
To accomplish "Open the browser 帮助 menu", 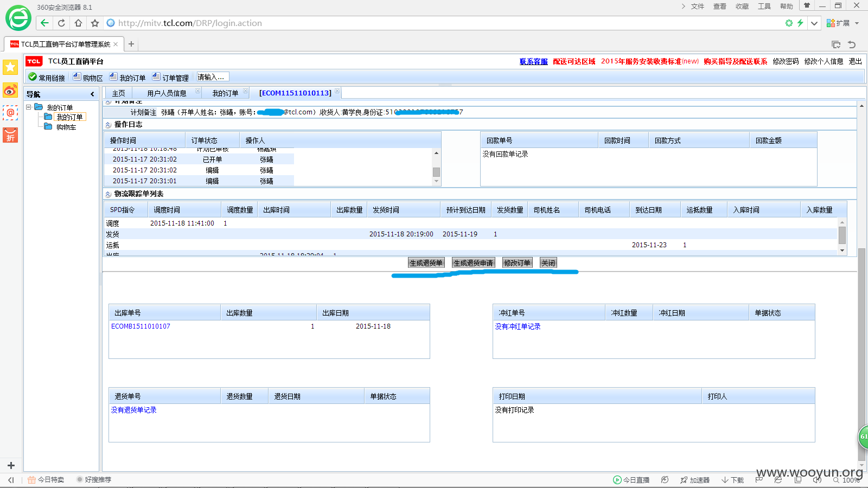I will coord(786,6).
